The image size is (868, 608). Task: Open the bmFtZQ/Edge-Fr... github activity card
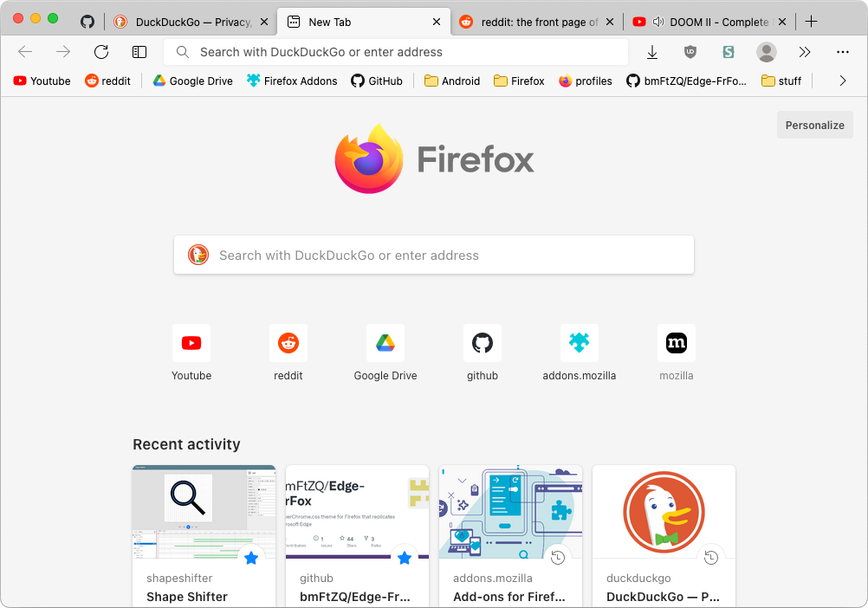357,535
